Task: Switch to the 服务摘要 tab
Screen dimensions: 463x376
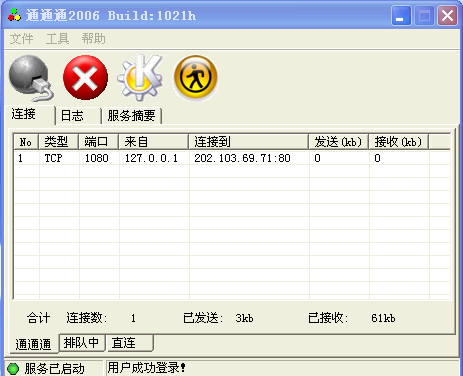Action: tap(132, 116)
